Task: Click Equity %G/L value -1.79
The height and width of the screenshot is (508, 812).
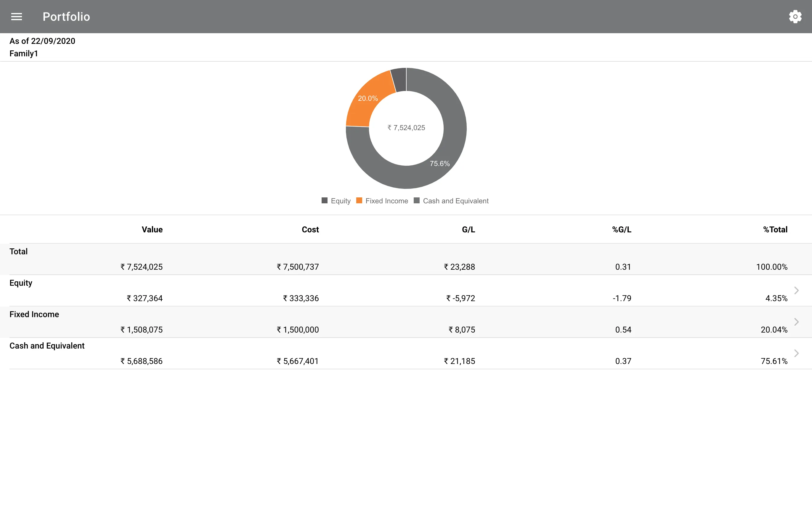Action: coord(622,298)
